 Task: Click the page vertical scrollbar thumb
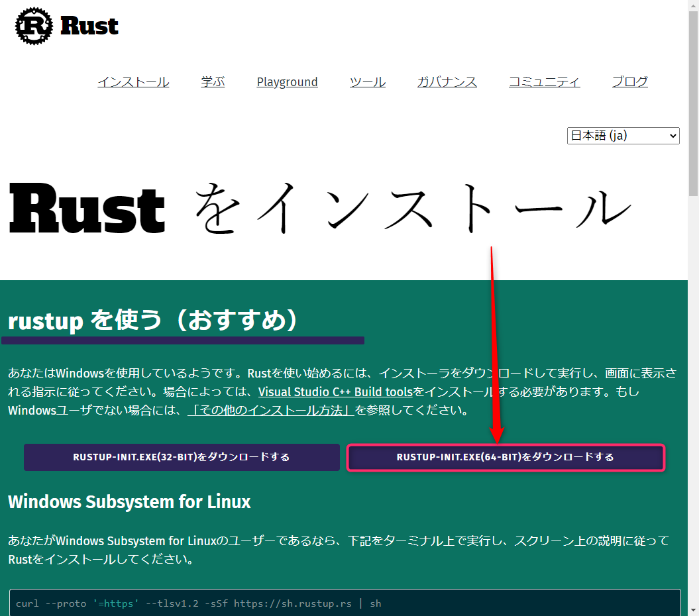[x=693, y=103]
